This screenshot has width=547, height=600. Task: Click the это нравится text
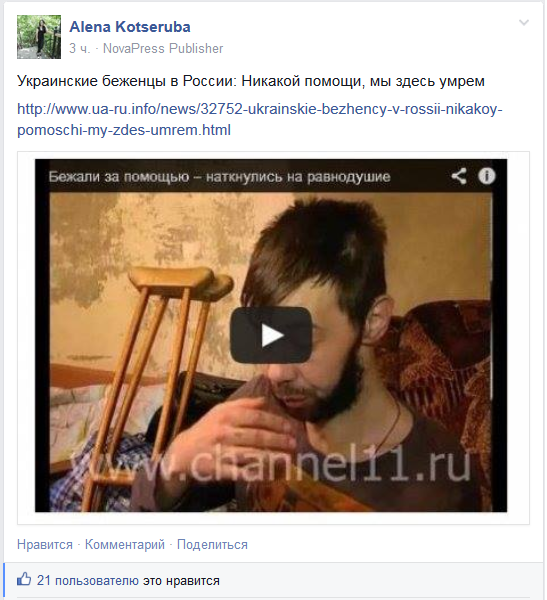(x=181, y=580)
